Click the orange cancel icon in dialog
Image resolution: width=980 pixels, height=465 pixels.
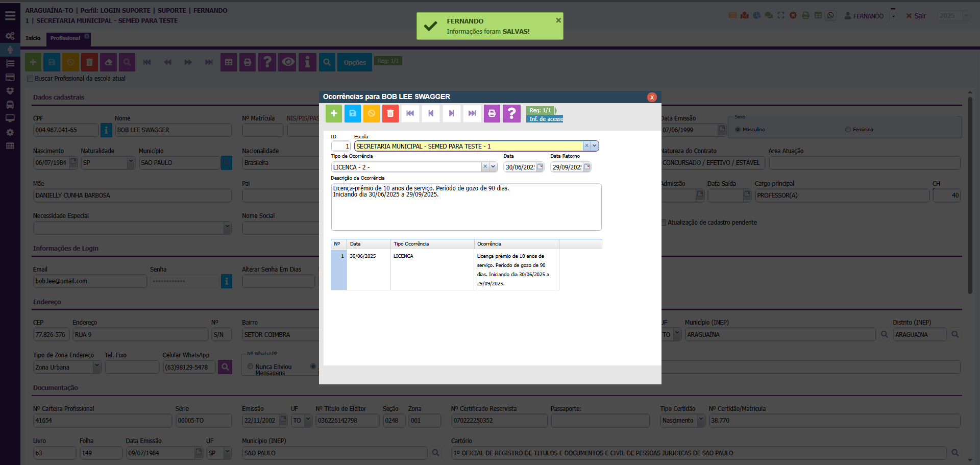[x=372, y=113]
